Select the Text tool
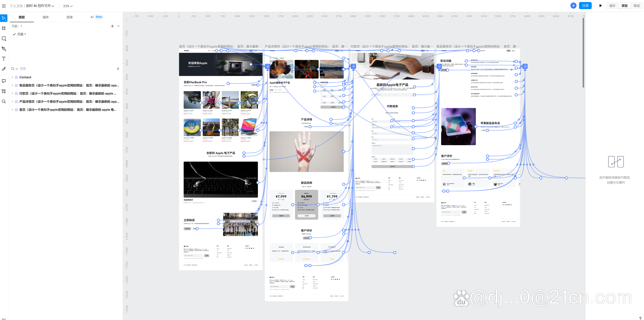This screenshot has width=644, height=320. tap(4, 59)
